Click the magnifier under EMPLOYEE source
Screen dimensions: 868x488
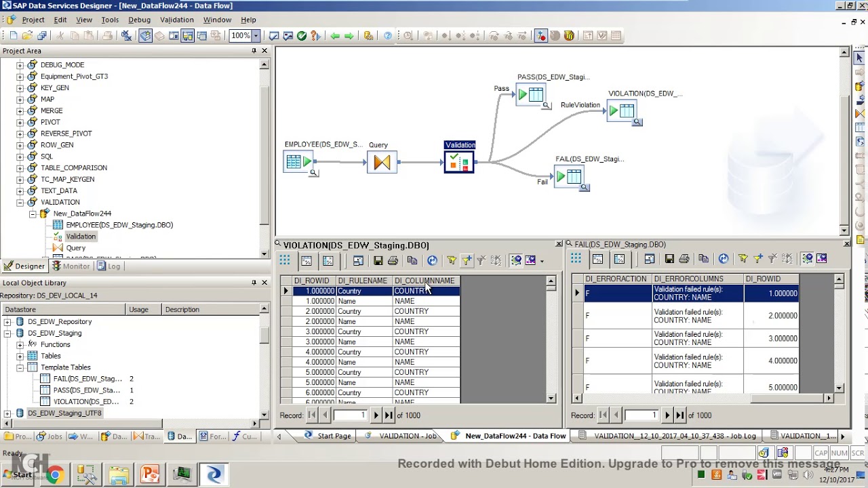[x=313, y=173]
